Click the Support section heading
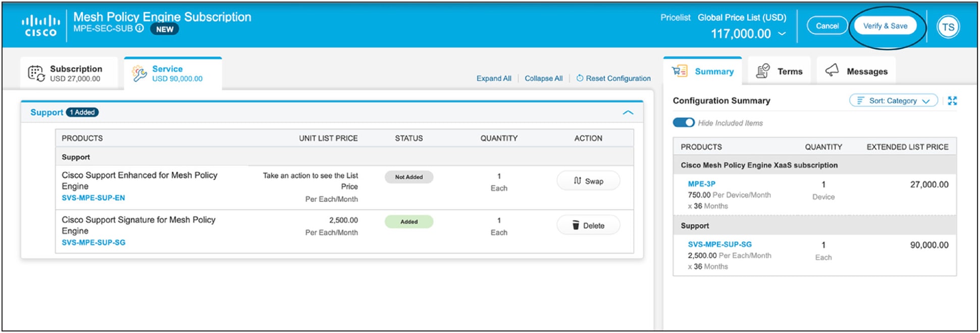This screenshot has height=333, width=980. (x=46, y=112)
